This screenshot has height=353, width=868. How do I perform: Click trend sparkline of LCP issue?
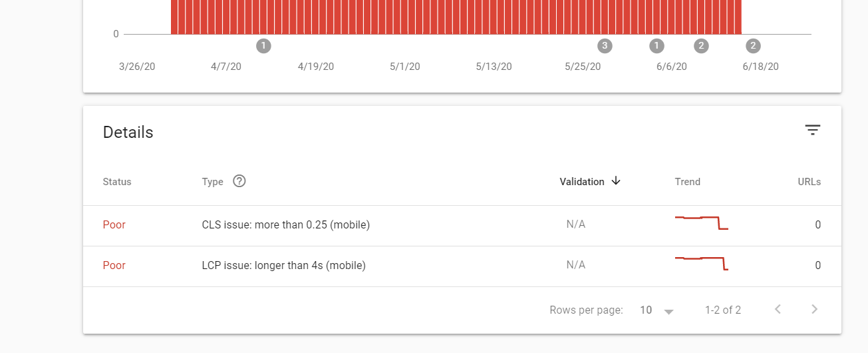(702, 263)
